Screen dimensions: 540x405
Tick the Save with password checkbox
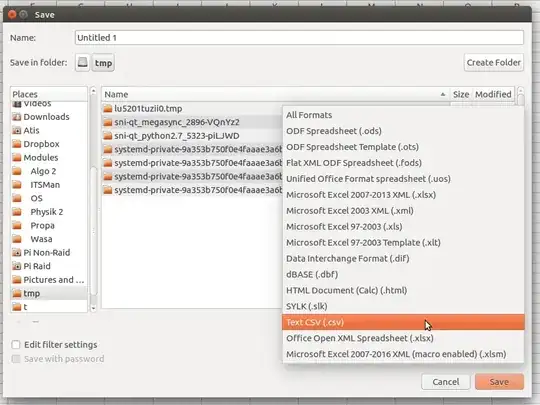click(16, 359)
